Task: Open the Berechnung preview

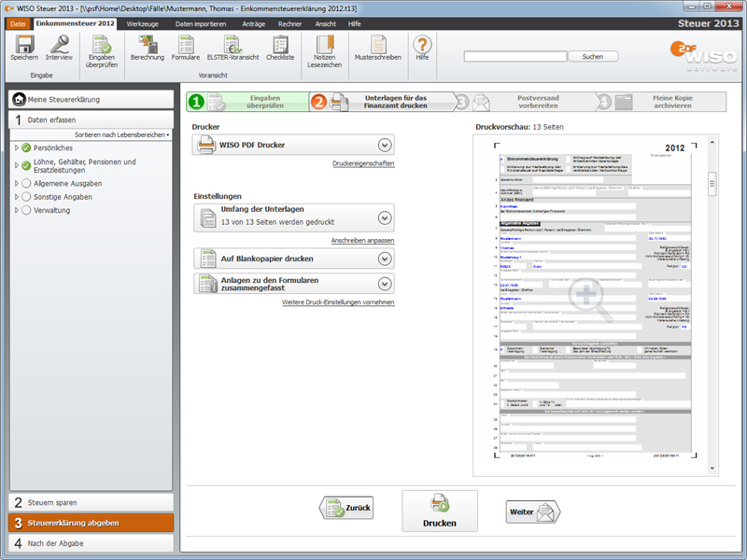Action: (148, 49)
